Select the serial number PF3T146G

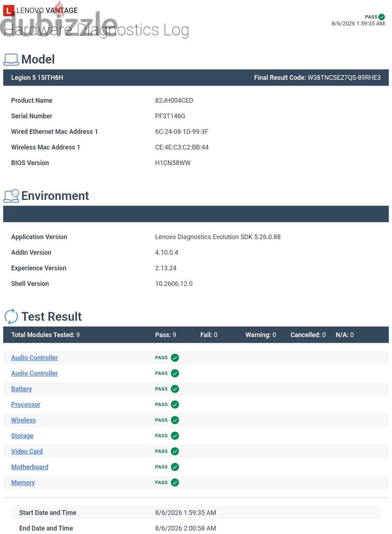click(x=170, y=116)
